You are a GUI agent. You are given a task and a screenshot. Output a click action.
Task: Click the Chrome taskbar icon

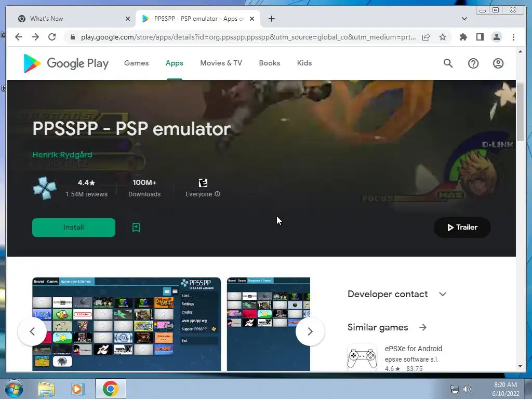[111, 389]
